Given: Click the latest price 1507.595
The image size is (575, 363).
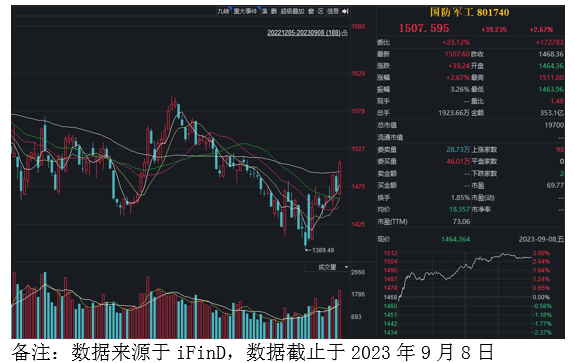Looking at the screenshot, I should point(424,28).
